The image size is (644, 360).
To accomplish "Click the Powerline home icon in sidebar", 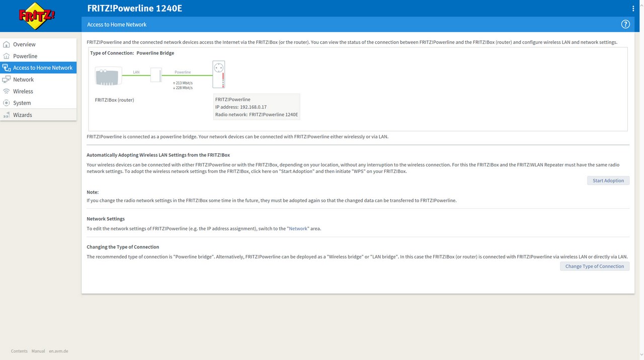I will 7,56.
